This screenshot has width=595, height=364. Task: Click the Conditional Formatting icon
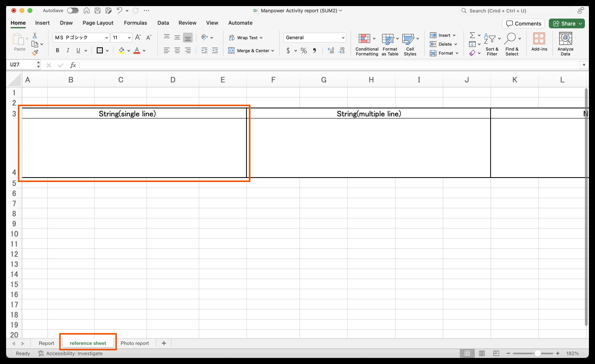click(x=364, y=39)
